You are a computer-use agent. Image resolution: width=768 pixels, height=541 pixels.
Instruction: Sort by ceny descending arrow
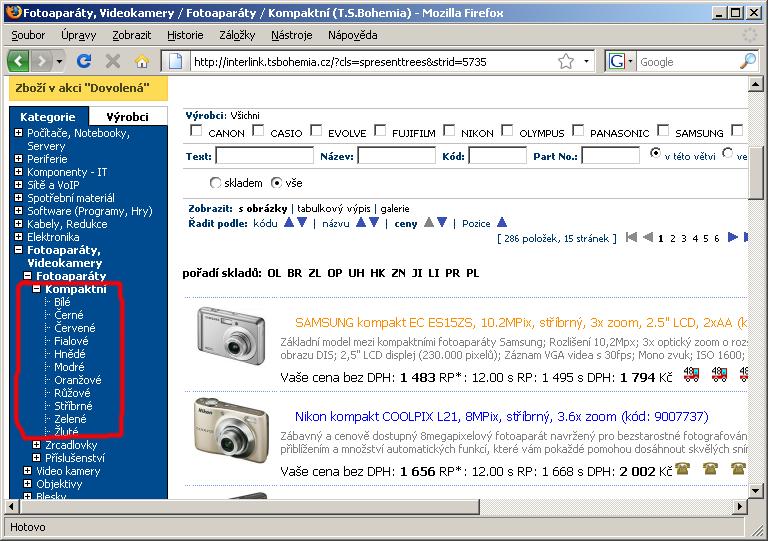tap(442, 223)
